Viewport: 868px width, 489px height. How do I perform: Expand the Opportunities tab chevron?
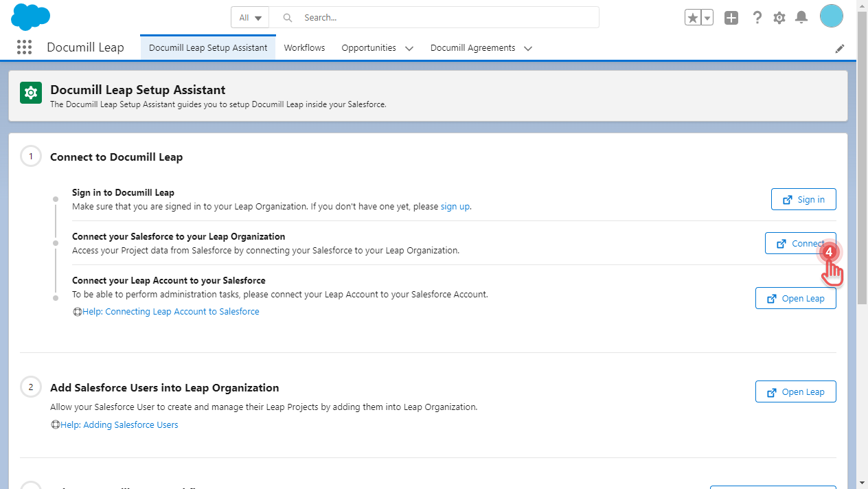(409, 49)
